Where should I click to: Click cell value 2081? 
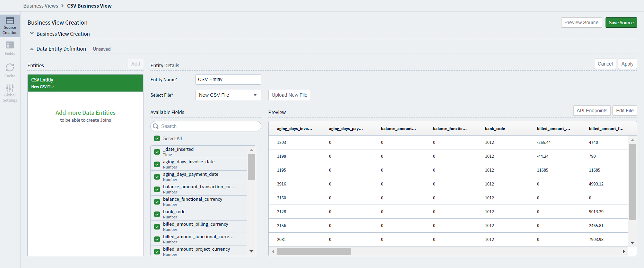tap(281, 240)
